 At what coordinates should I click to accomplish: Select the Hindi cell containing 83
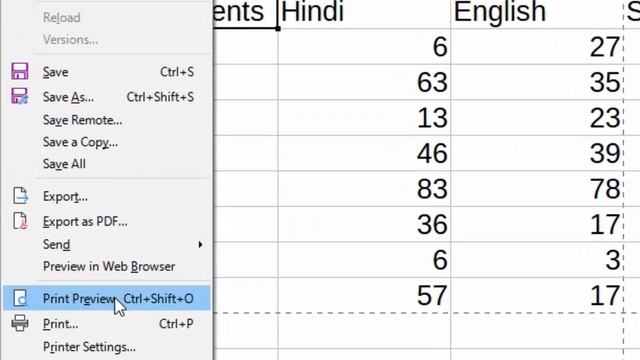(x=364, y=189)
